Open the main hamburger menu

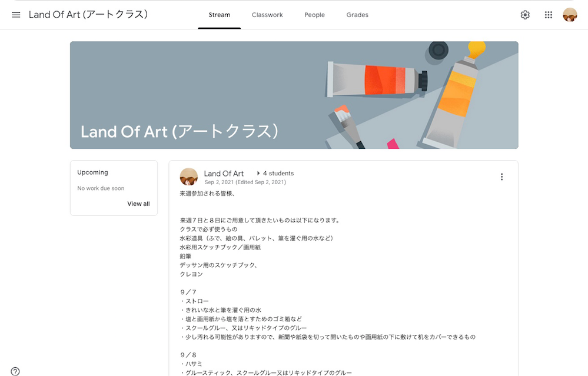[16, 15]
